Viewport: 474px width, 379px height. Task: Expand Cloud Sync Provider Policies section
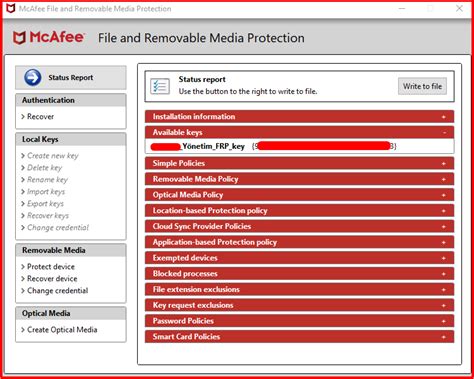pos(299,226)
